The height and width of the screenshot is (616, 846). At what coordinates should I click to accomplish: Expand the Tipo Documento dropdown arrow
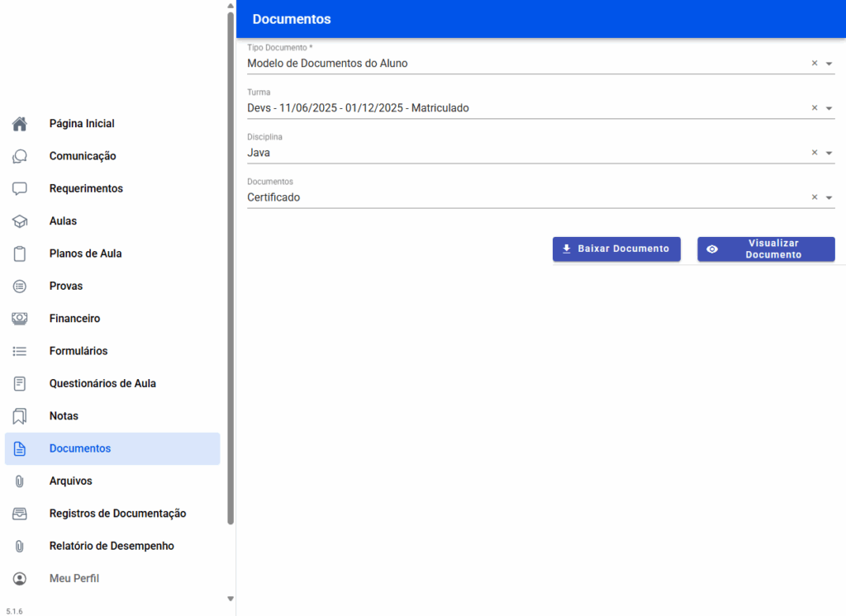click(829, 64)
